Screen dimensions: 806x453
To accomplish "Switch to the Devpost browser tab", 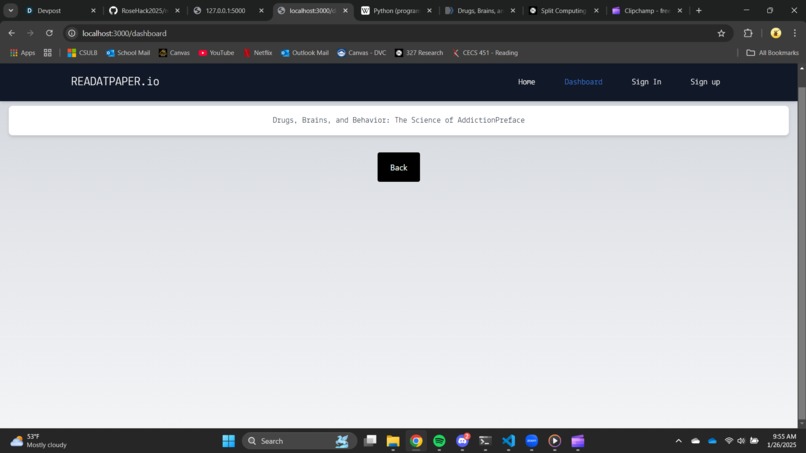I will pyautogui.click(x=60, y=10).
